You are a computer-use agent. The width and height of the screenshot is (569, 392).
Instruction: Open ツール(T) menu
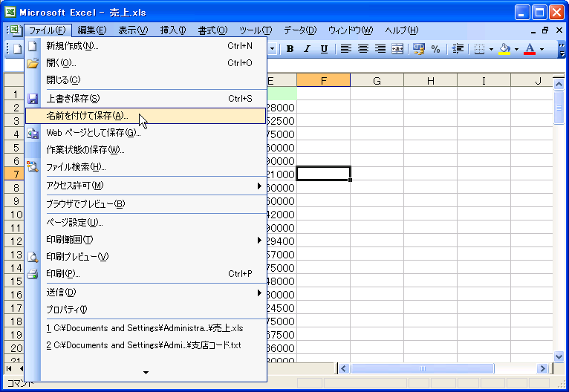click(256, 30)
